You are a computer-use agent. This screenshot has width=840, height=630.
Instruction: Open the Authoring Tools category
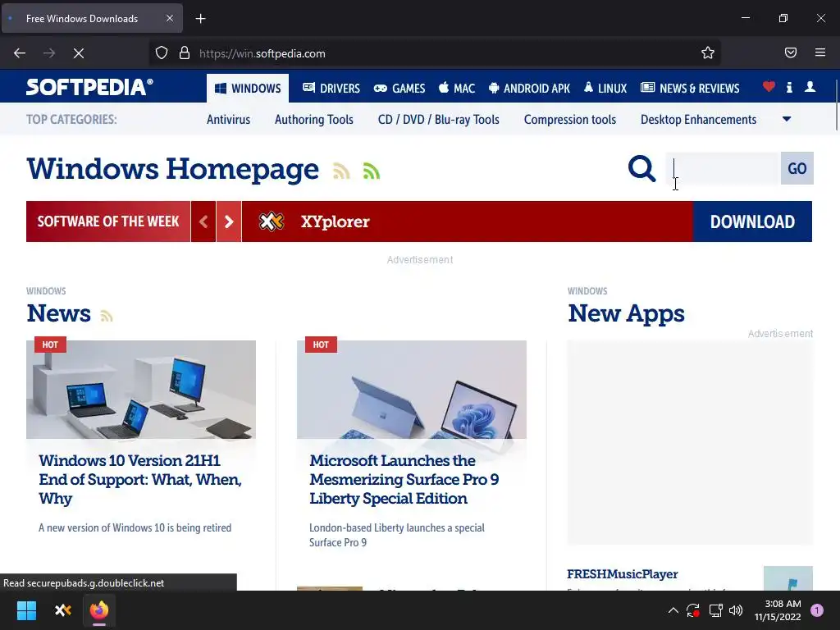(x=314, y=120)
